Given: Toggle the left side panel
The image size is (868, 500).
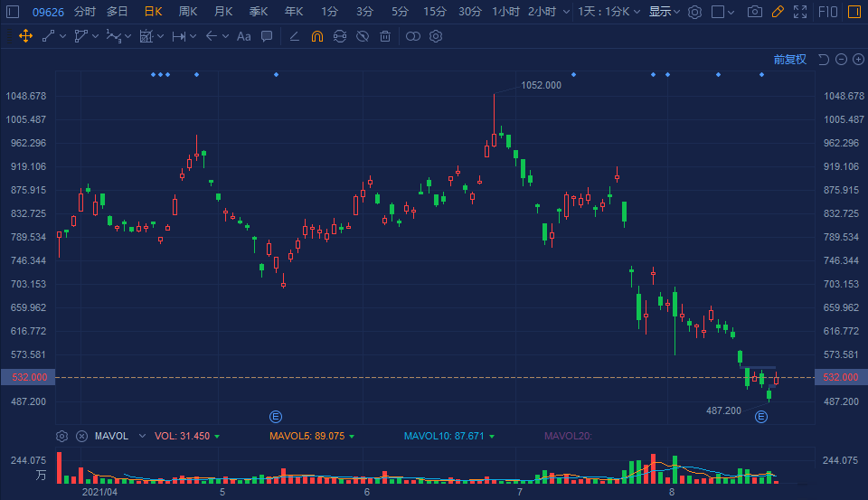Looking at the screenshot, I should click(x=14, y=12).
